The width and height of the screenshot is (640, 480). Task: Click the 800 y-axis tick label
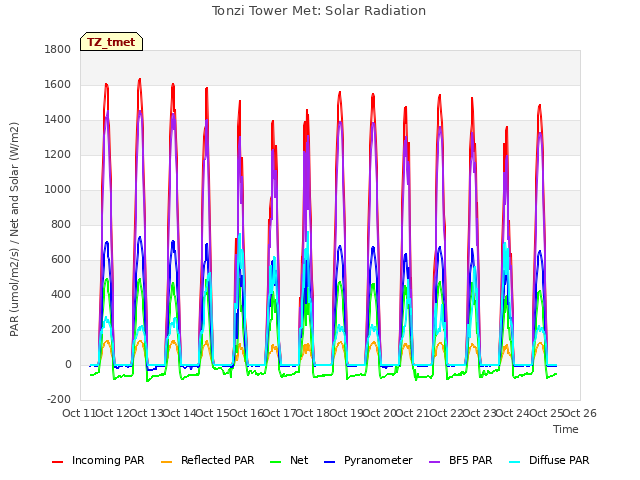tap(61, 224)
